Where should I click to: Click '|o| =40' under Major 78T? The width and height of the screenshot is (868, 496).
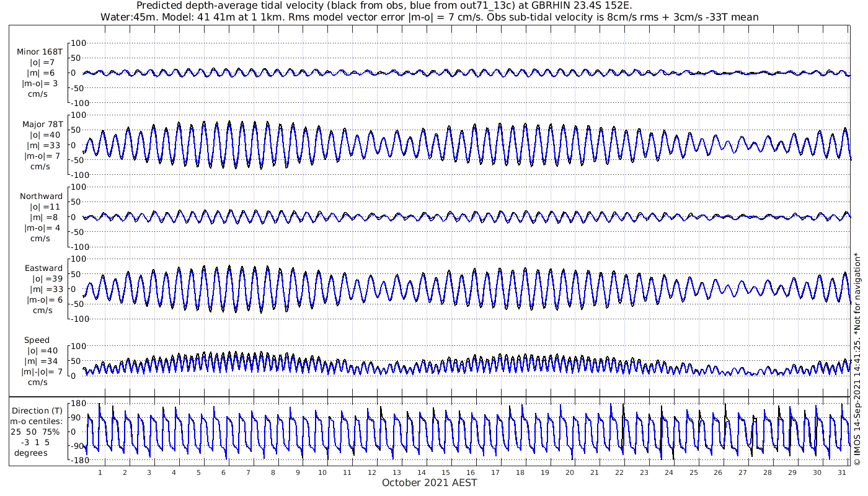coord(42,135)
